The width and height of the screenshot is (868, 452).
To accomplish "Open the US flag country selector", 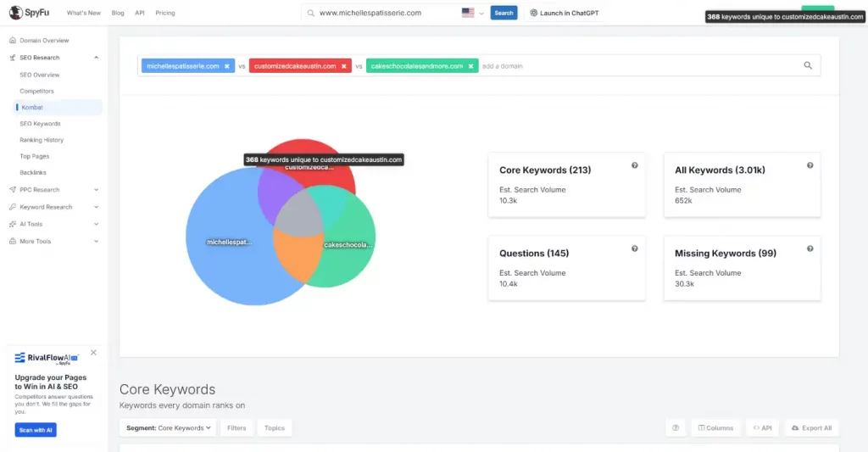I will (473, 13).
